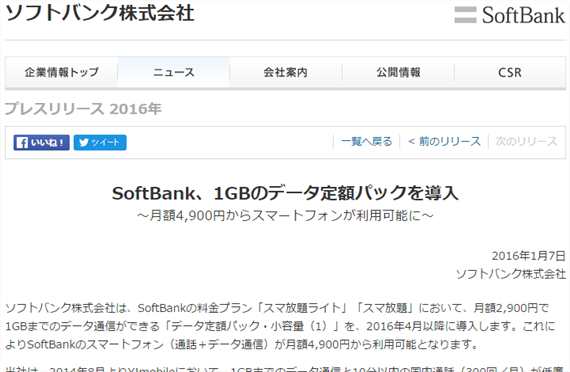570x372 pixels.
Task: Click the ソフトバンク株式会社 header title
Action: (x=100, y=13)
